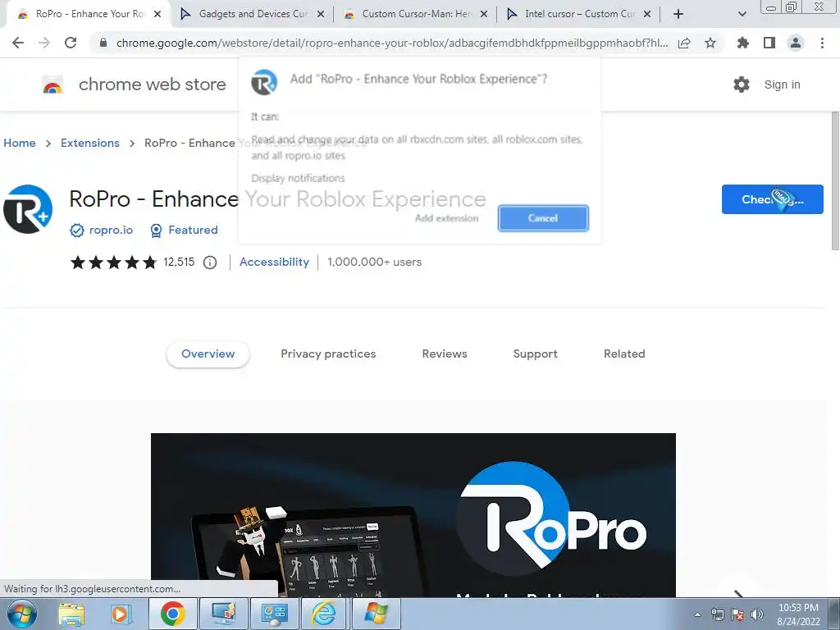The width and height of the screenshot is (840, 630).
Task: Open the Privacy practices tab
Action: pos(328,354)
